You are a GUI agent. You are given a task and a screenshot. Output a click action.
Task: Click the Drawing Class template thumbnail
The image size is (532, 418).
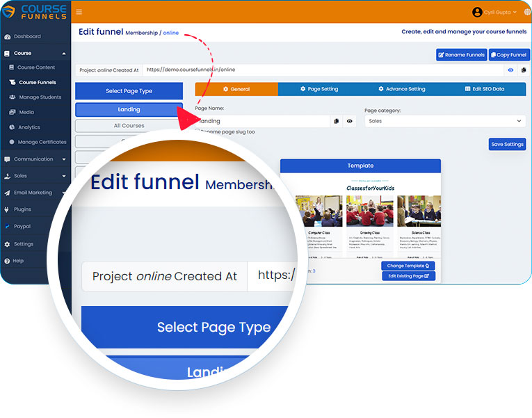pyautogui.click(x=370, y=211)
